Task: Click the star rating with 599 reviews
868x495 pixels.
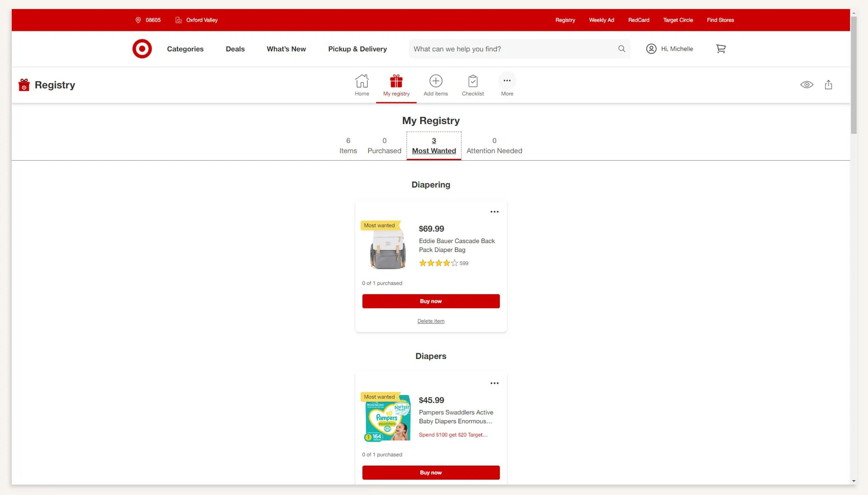Action: click(x=443, y=263)
